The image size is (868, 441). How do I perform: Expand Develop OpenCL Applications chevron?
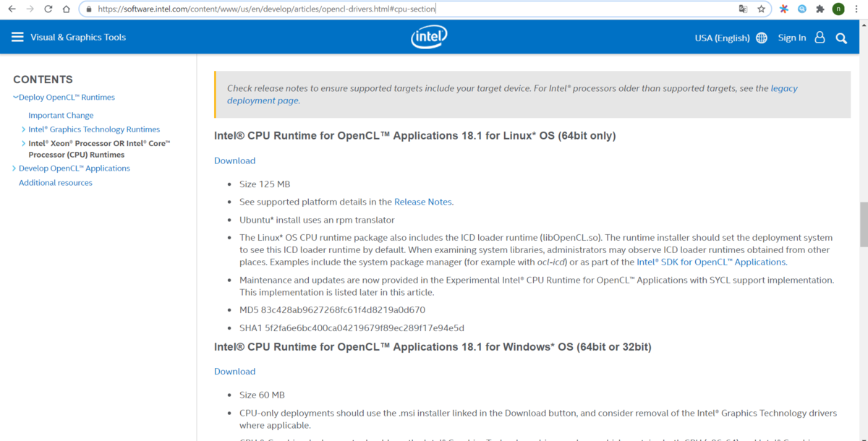(14, 168)
